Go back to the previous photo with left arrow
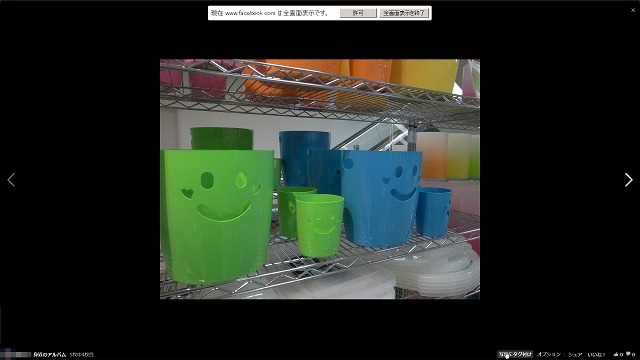 [x=11, y=180]
